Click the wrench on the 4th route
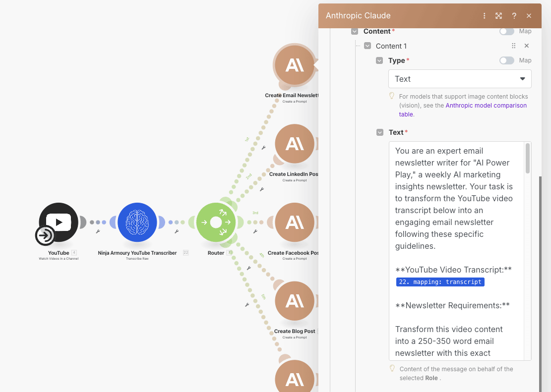The height and width of the screenshot is (392, 551). [249, 269]
